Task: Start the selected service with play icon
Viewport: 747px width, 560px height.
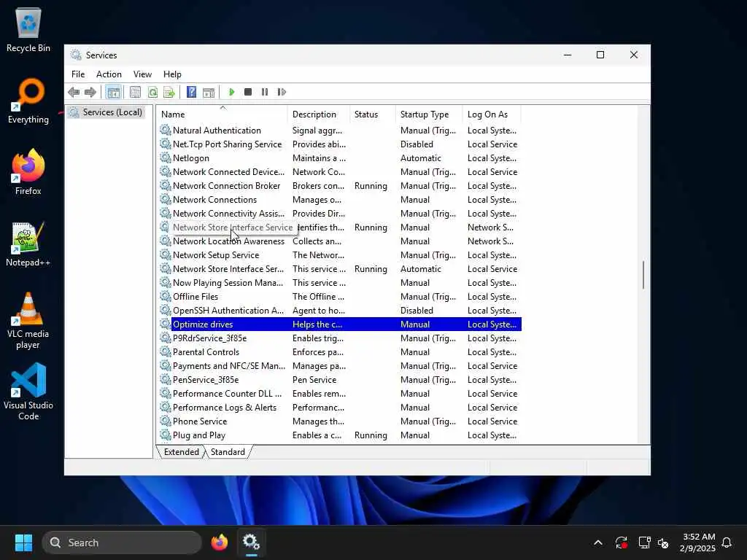Action: pos(231,92)
